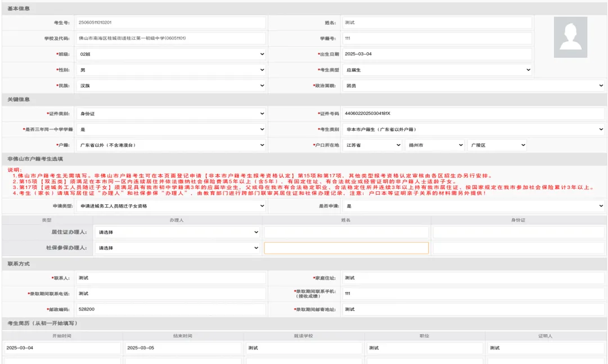Click the 开始时间 column header
608x364 pixels.
(x=62, y=336)
